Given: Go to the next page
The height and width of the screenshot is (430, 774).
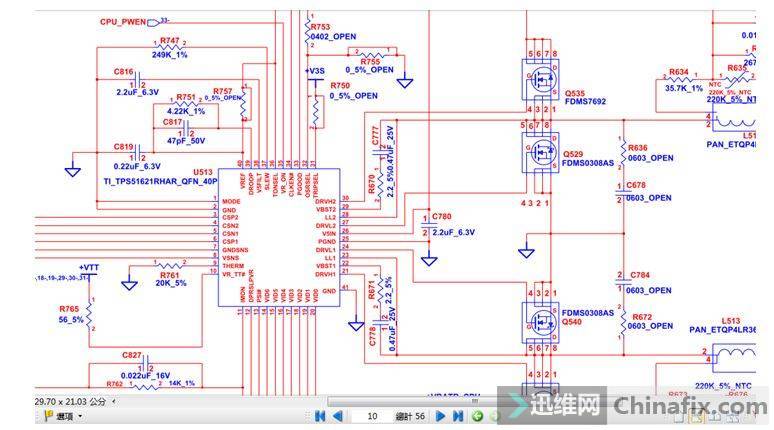Looking at the screenshot, I should (440, 416).
